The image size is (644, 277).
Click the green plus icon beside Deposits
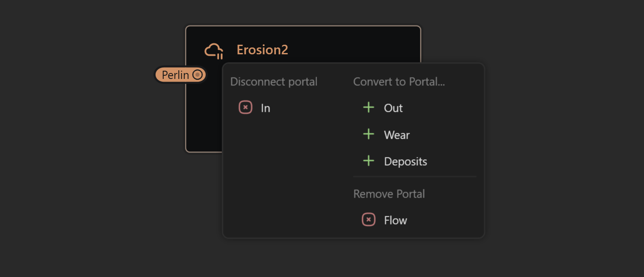pos(368,161)
